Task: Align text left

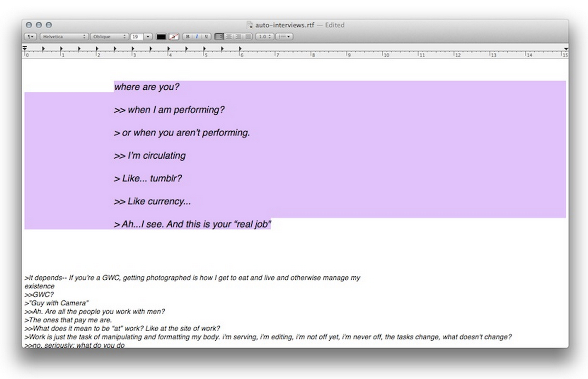Action: pyautogui.click(x=219, y=36)
